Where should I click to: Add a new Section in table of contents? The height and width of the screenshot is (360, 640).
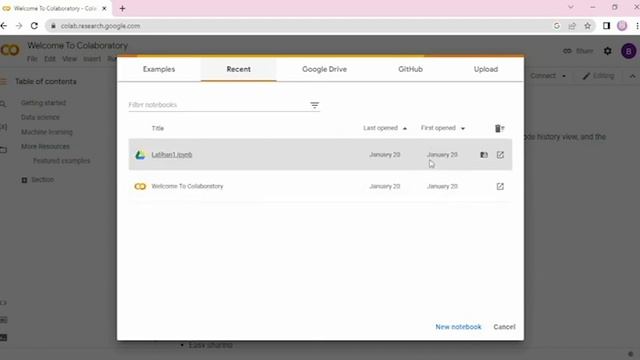(x=38, y=180)
